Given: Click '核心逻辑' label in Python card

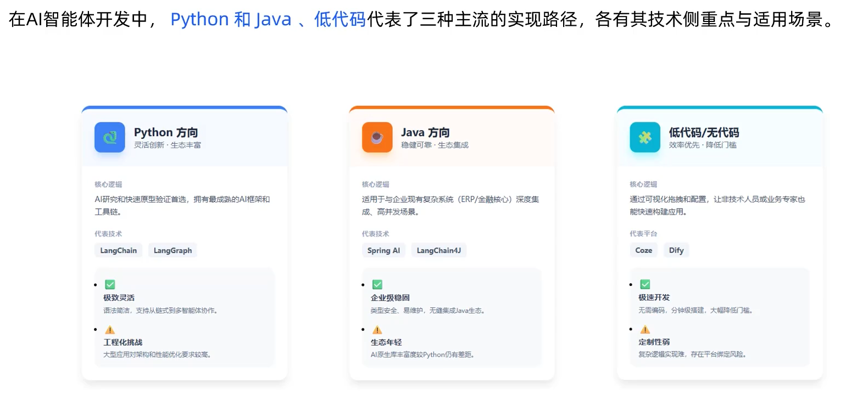Looking at the screenshot, I should click(x=108, y=184).
